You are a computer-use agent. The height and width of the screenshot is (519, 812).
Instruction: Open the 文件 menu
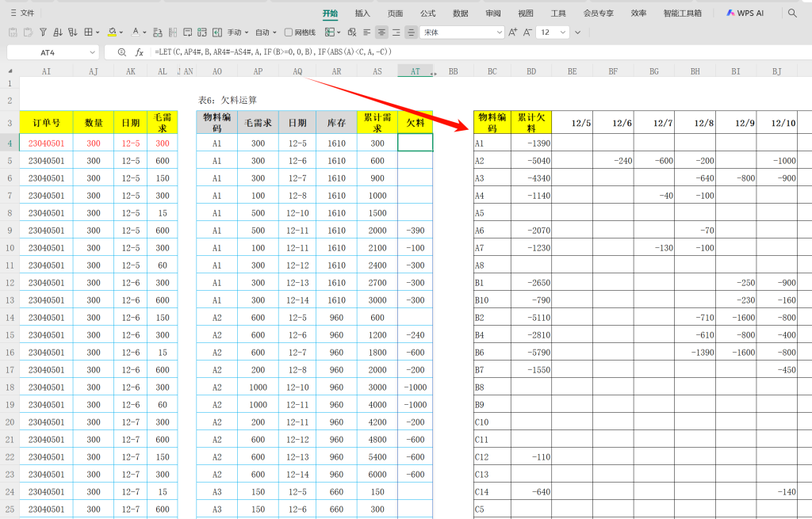click(22, 13)
